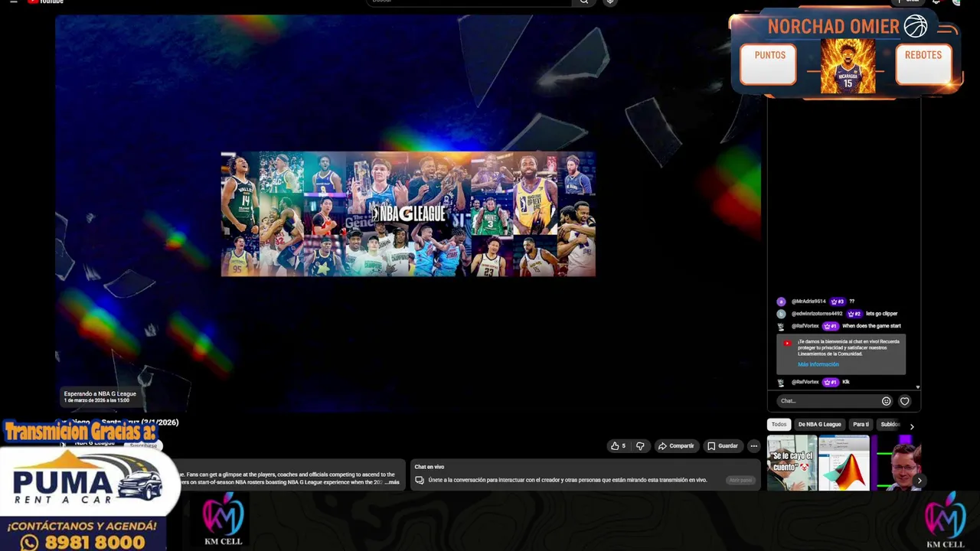Click @edwinrizotorres4492's chat message
This screenshot has height=551, width=980.
pos(837,314)
